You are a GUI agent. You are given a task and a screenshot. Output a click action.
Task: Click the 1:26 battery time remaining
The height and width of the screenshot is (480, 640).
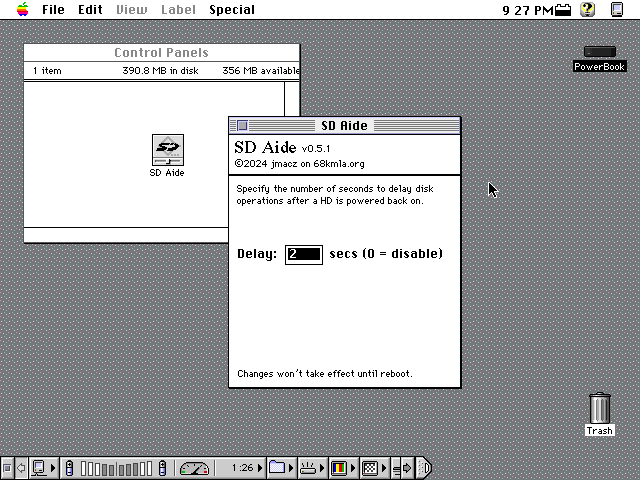[x=242, y=468]
